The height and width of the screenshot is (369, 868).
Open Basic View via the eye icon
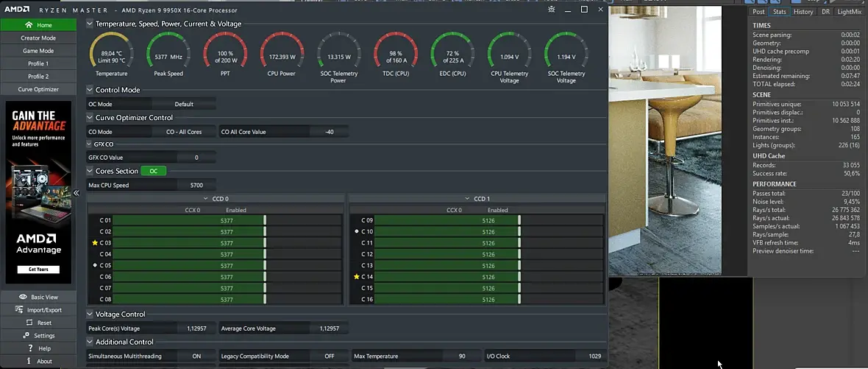point(24,297)
